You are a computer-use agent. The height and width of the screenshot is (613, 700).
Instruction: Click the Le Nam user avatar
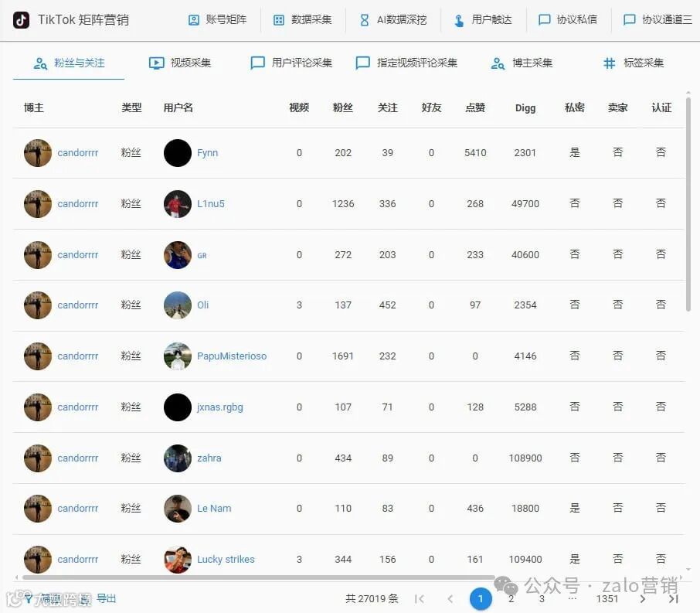(178, 509)
